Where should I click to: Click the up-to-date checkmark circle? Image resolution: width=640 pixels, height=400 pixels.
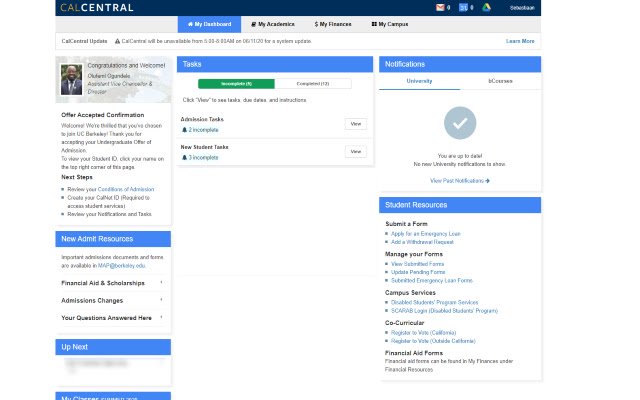pyautogui.click(x=460, y=123)
